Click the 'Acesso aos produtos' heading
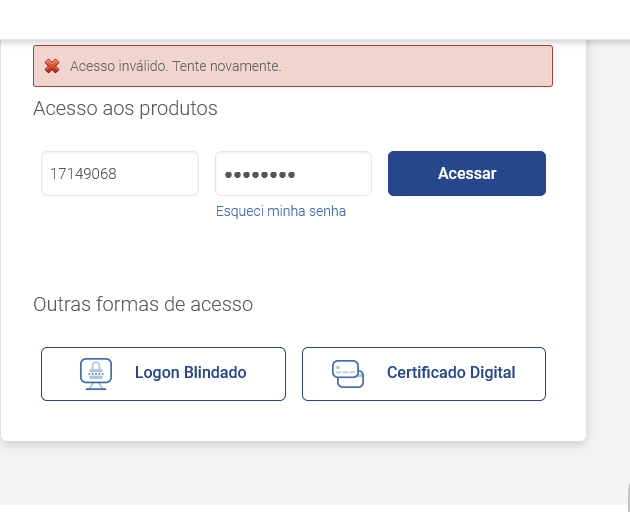 click(125, 109)
